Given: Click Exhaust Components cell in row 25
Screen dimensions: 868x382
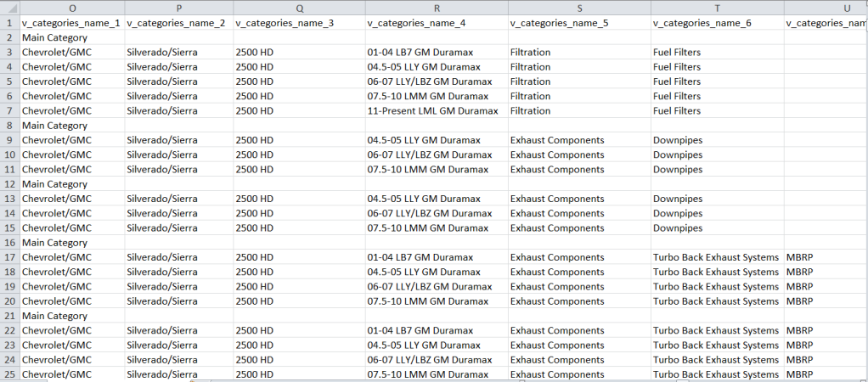Looking at the screenshot, I should point(579,374).
